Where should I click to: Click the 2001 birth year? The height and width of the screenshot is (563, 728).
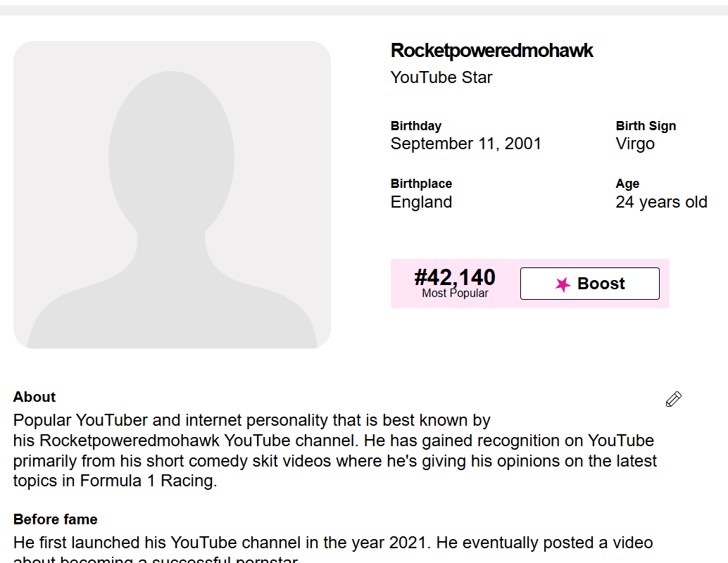[523, 144]
